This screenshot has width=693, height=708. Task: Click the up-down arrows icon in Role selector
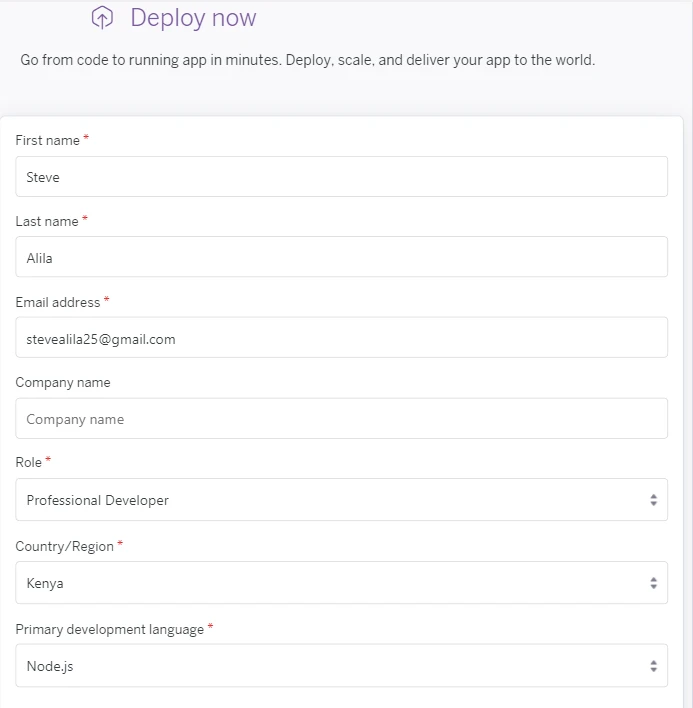click(x=653, y=500)
